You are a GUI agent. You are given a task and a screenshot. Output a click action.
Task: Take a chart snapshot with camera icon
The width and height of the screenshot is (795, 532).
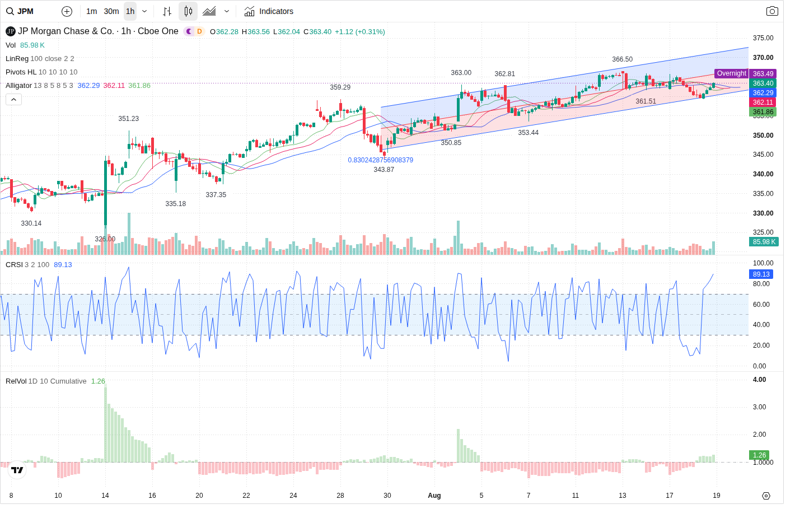(772, 11)
